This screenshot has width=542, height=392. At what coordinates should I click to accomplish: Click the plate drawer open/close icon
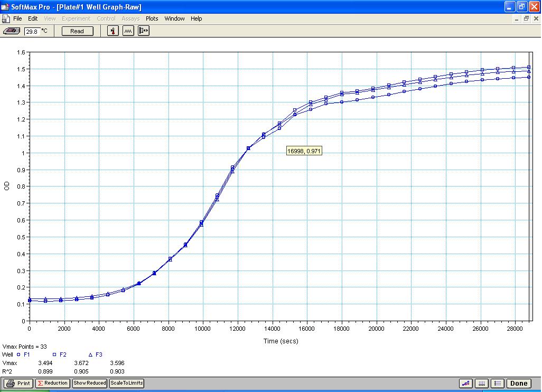point(144,31)
